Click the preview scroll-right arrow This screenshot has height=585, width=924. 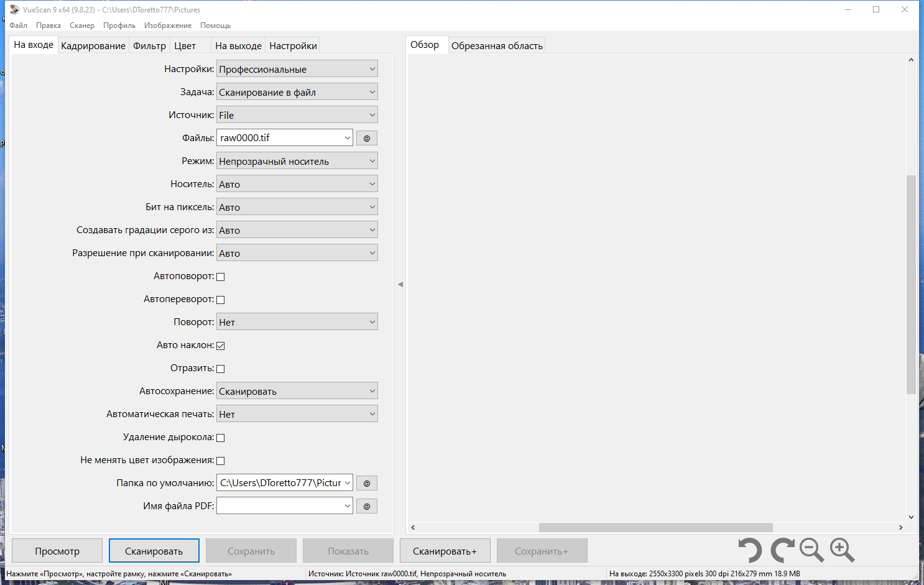[x=900, y=527]
